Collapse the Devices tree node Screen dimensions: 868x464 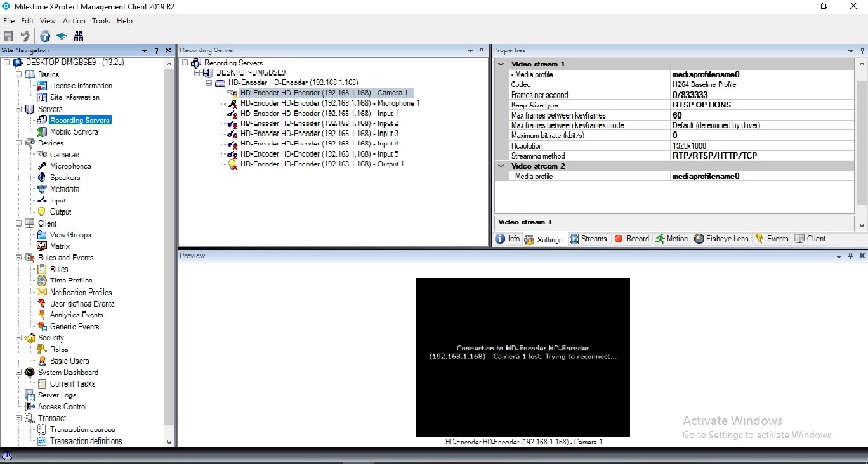(x=18, y=143)
